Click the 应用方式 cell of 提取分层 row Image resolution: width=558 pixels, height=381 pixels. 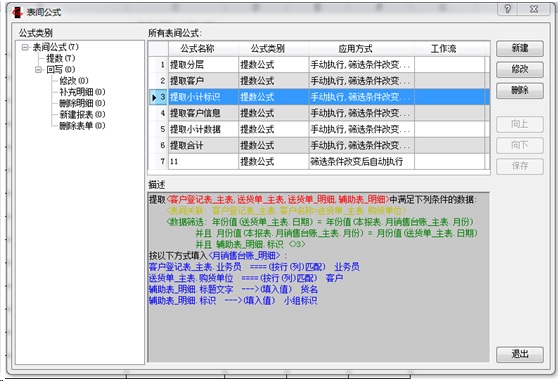coord(362,65)
